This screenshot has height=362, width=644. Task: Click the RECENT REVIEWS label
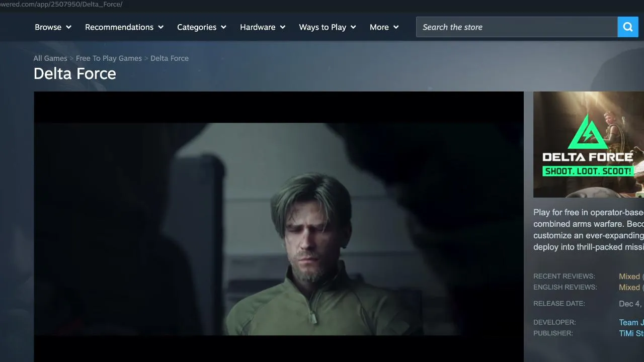coord(564,277)
